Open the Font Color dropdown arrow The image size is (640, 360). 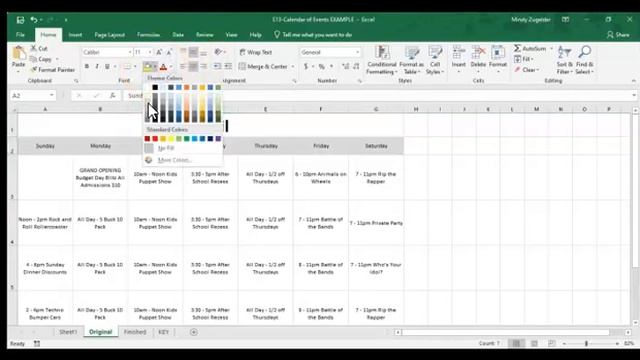coord(171,67)
